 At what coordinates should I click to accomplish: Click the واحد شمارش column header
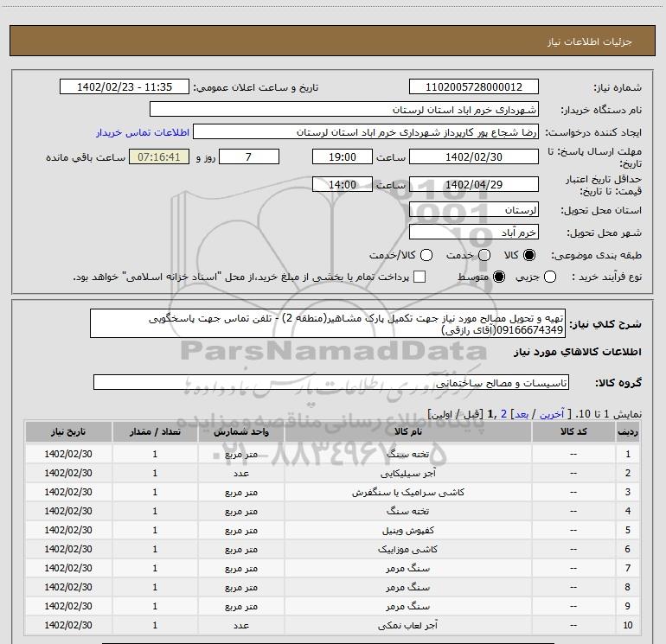240,431
